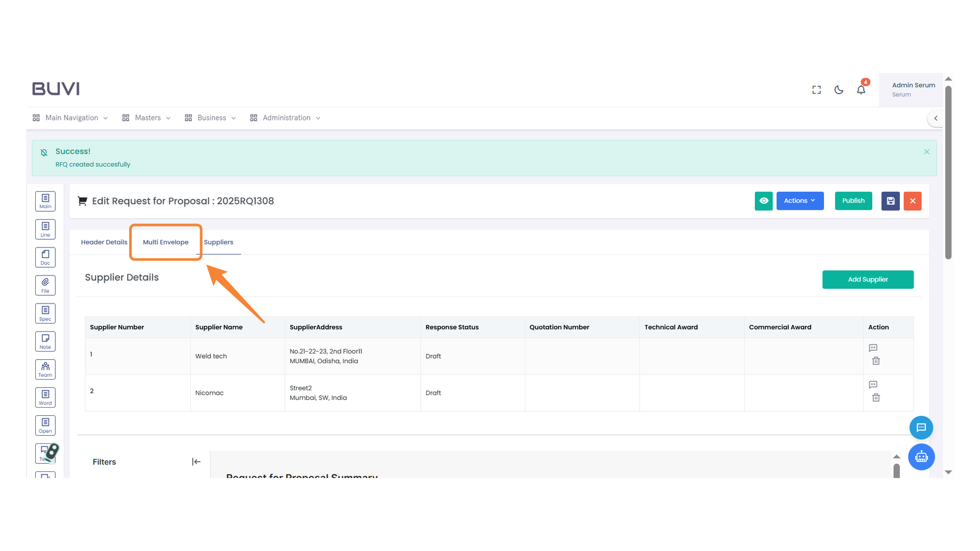
Task: Click the File attachment sidebar icon
Action: [x=45, y=285]
